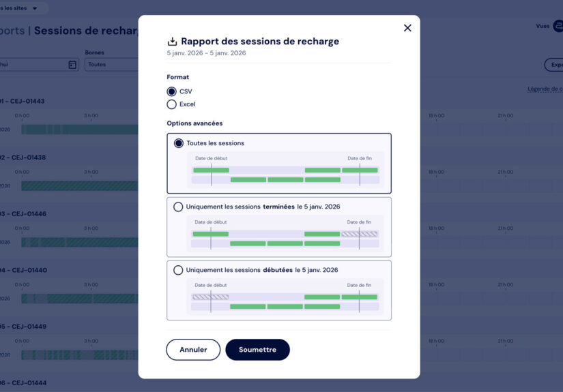Image resolution: width=563 pixels, height=392 pixels.
Task: Click the 'débutées' sessions diagram thumbnail
Action: click(285, 297)
